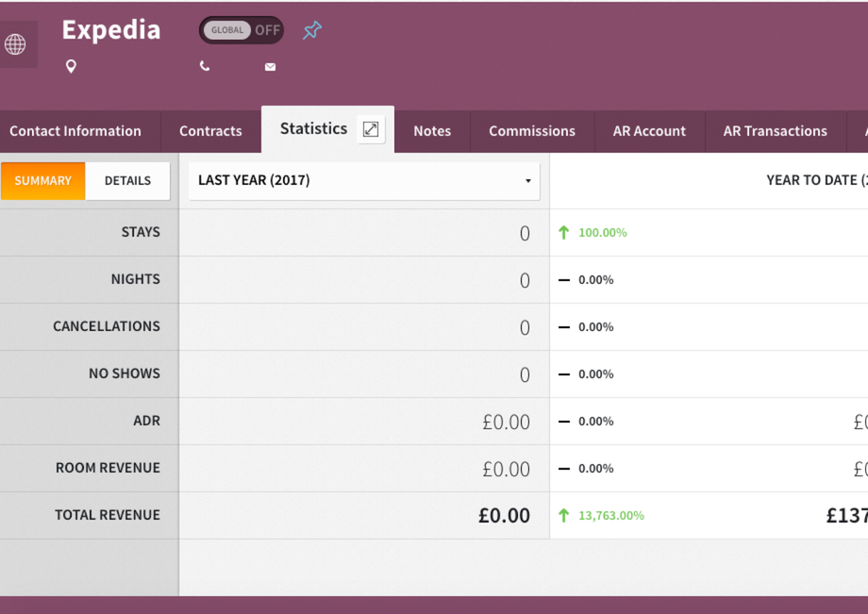Click the ADR row label
Viewport: 868px width, 614px height.
[x=146, y=421]
